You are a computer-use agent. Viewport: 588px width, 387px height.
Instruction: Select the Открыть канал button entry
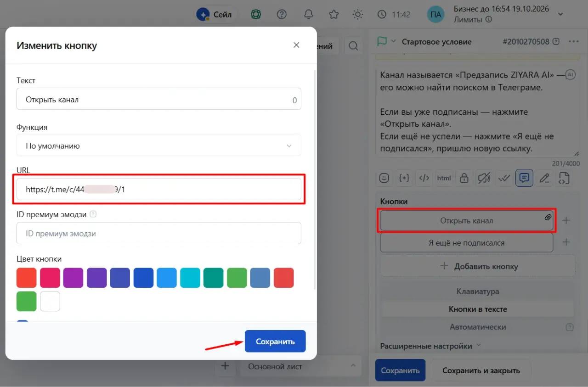click(x=466, y=221)
